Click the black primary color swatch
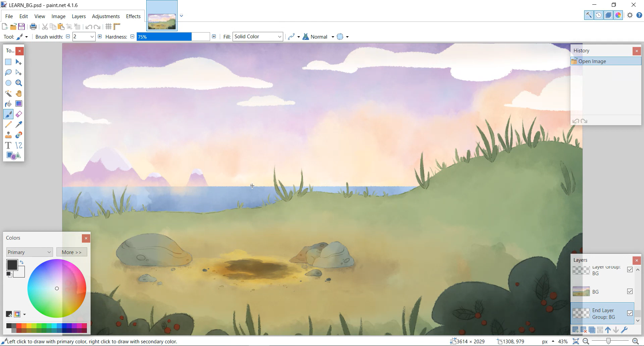This screenshot has height=346, width=644. click(12, 265)
